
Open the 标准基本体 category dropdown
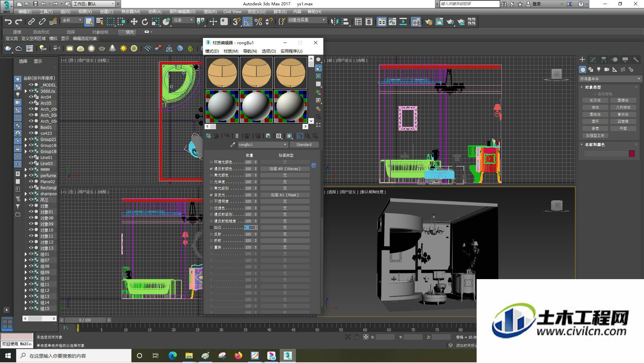610,79
